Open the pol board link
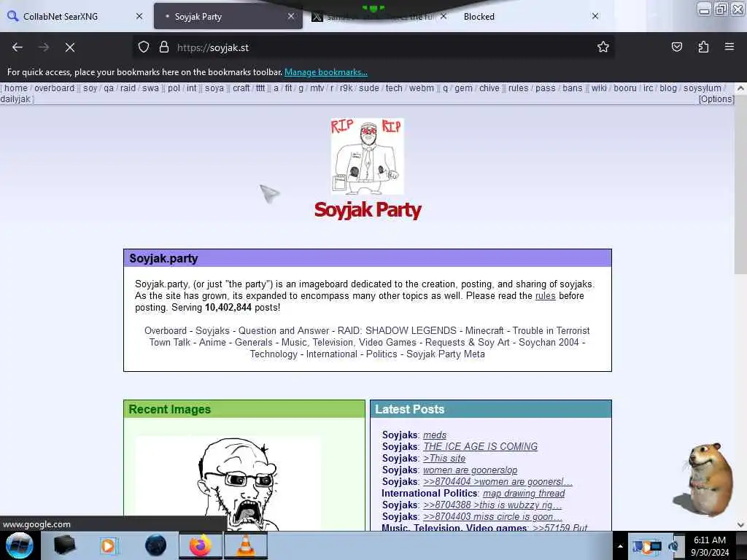The height and width of the screenshot is (560, 747). [x=174, y=88]
